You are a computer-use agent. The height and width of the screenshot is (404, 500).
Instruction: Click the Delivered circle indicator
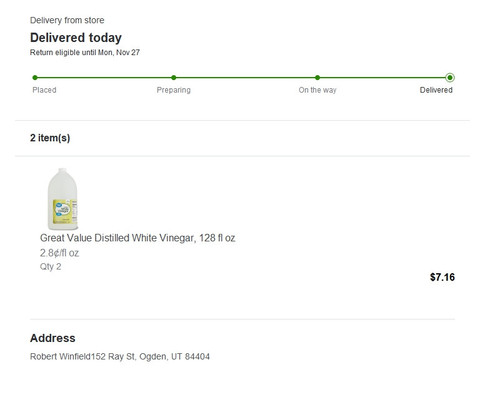click(450, 78)
